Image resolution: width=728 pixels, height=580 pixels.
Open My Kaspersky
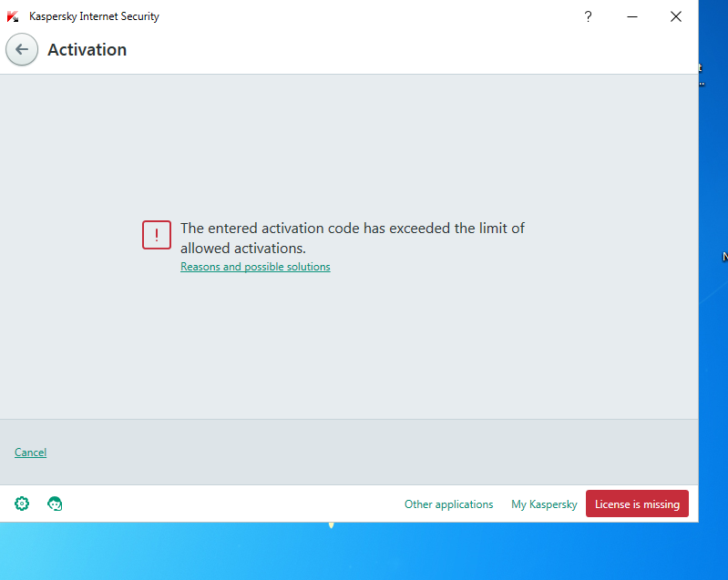click(544, 504)
